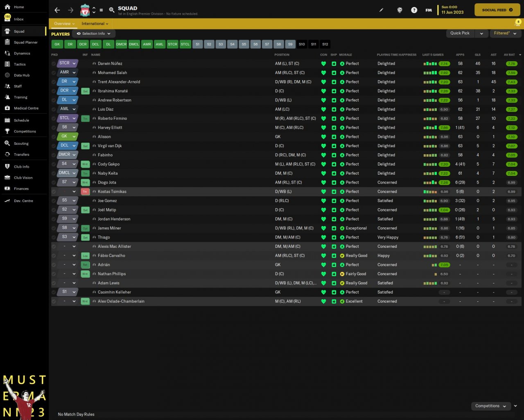This screenshot has width=524, height=420.
Task: Open the Training section icon
Action: click(7, 97)
